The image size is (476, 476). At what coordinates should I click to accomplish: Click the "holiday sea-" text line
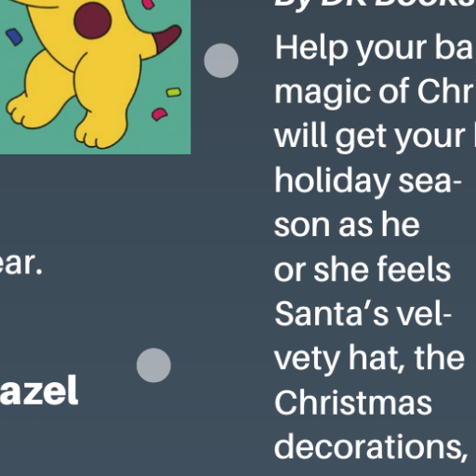coord(368,182)
